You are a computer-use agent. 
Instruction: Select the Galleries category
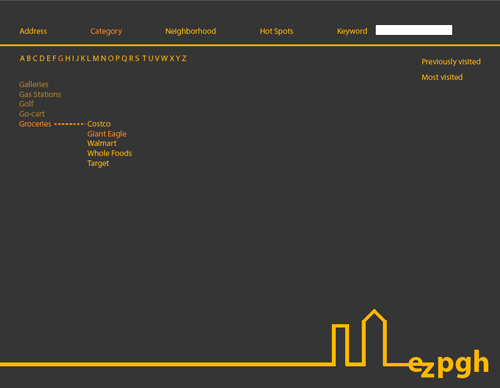(34, 84)
